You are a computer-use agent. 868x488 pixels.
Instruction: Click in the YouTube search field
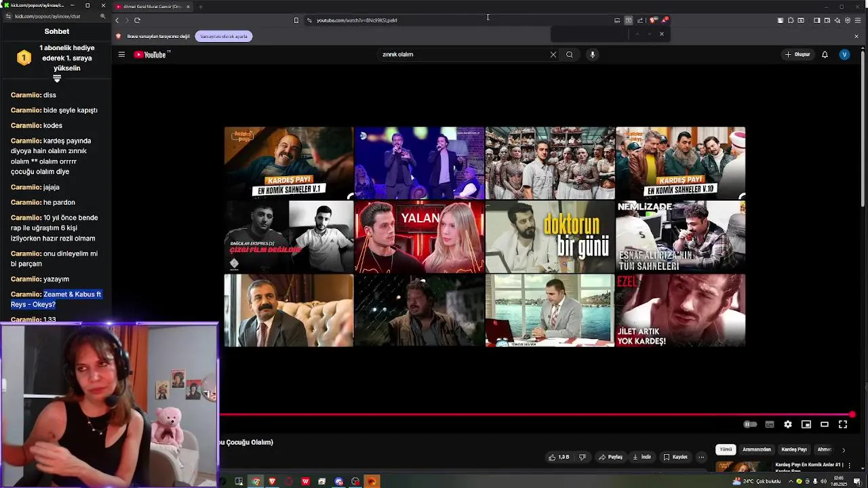coord(465,54)
